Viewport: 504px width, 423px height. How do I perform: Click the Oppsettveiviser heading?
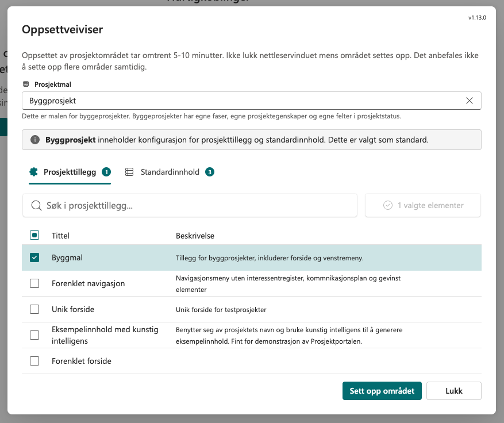click(63, 29)
